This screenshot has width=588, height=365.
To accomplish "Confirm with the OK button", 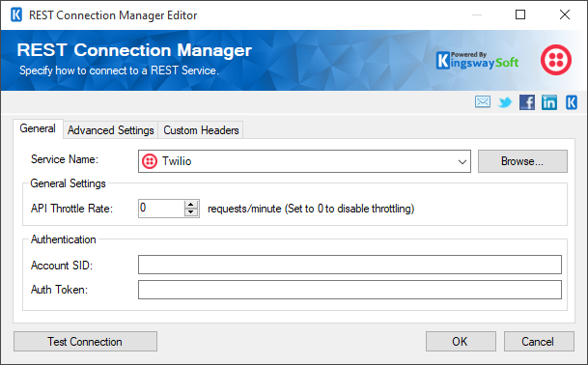I will (x=461, y=342).
